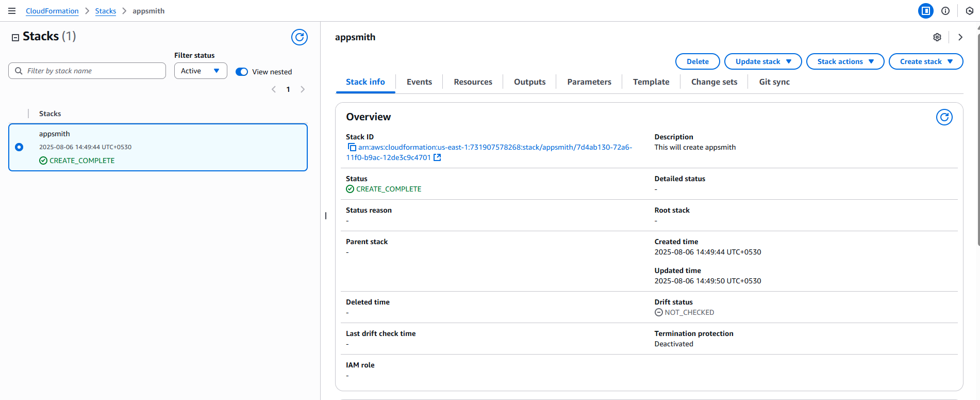
Task: Expand the Update stack dropdown
Action: pos(763,61)
